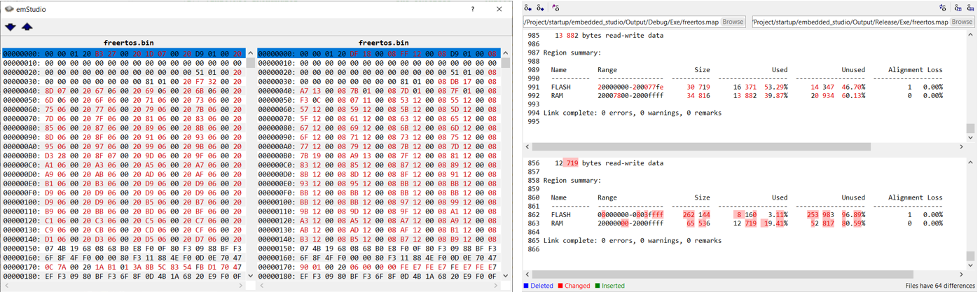
Task: Click the up arrow of the left hex pane scrollbar
Action: [251, 53]
